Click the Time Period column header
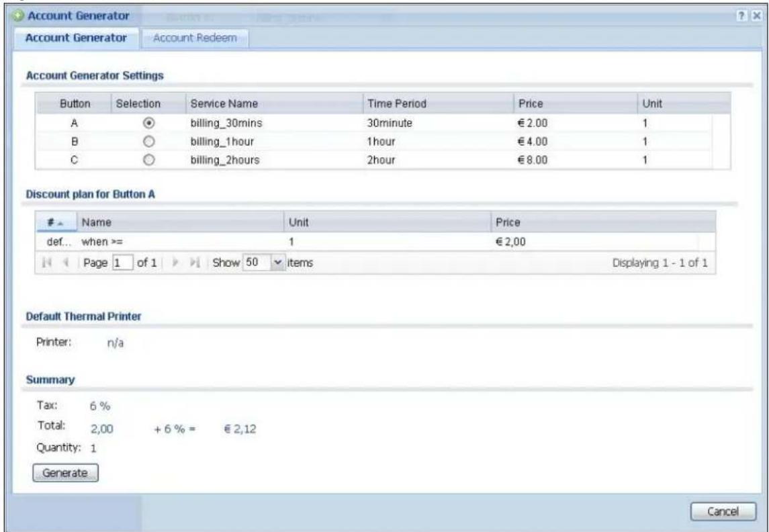Viewport: 769px width, 532px height. [439, 104]
